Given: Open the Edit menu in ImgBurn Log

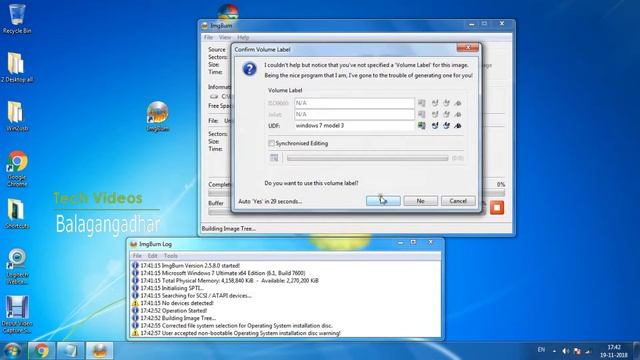Looking at the screenshot, I should (153, 256).
